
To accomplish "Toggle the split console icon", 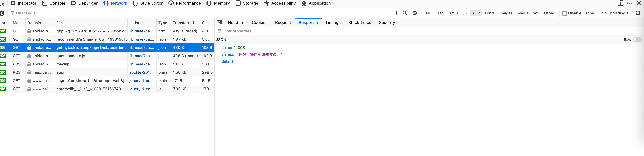I will click(220, 22).
